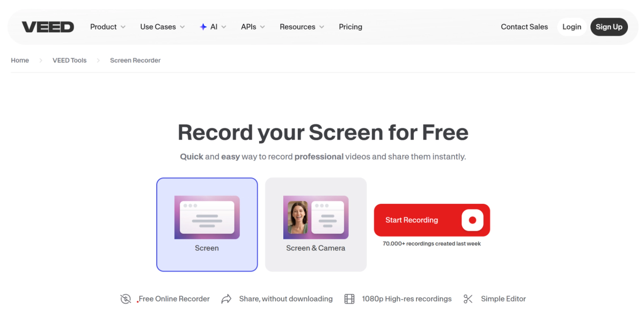This screenshot has height=326, width=644.
Task: Click the Free Online Recorder icon
Action: pyautogui.click(x=126, y=299)
